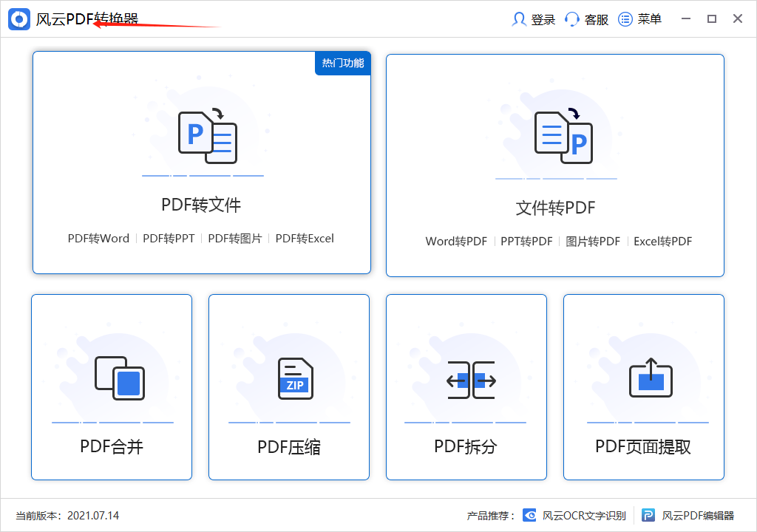
Task: Open Word转PDF conversion
Action: point(455,241)
